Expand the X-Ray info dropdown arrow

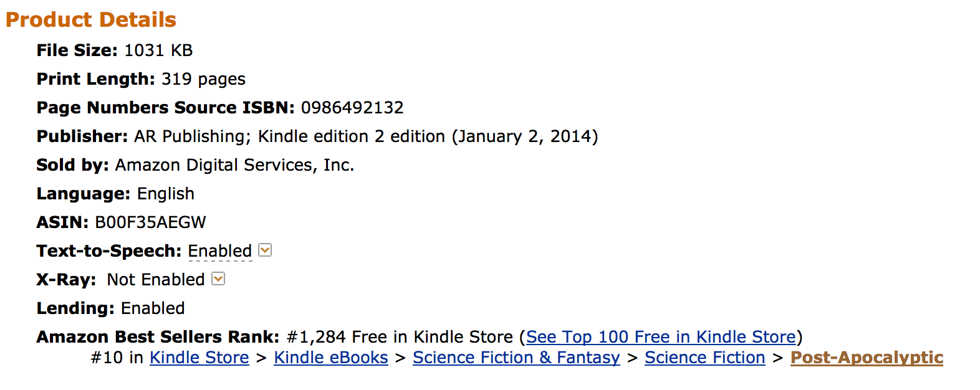click(218, 279)
